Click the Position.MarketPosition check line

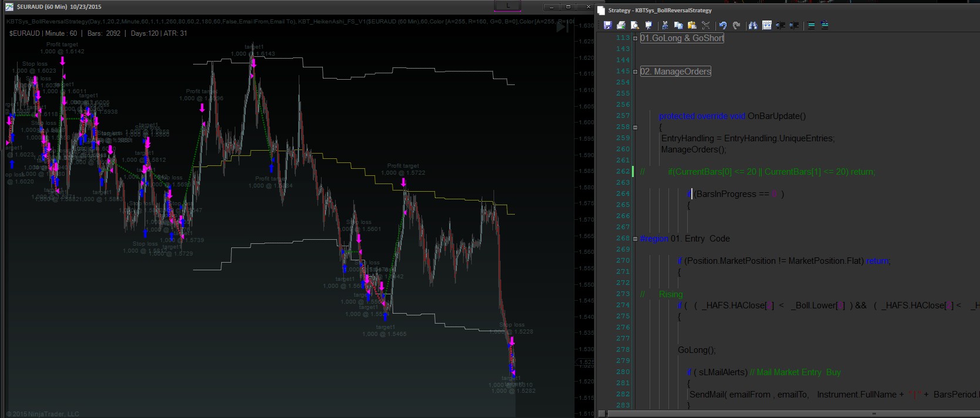[784, 261]
